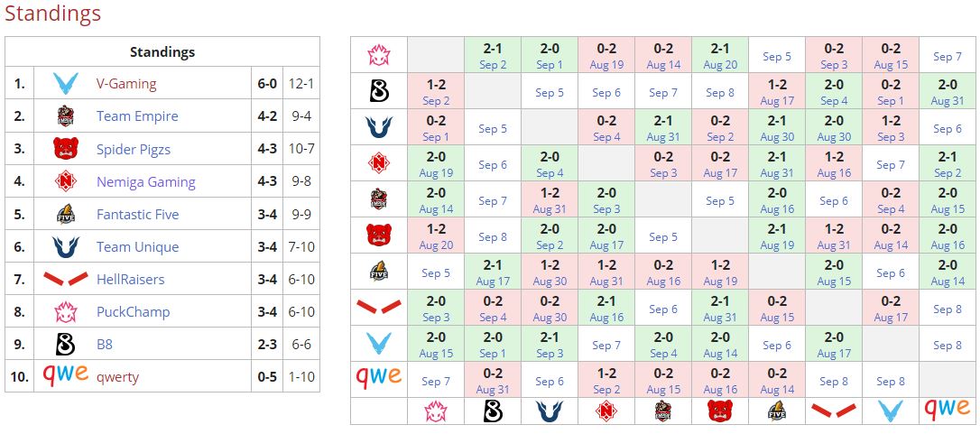The height and width of the screenshot is (434, 980).
Task: Click the Team Empire logo in the standings list
Action: 64,116
